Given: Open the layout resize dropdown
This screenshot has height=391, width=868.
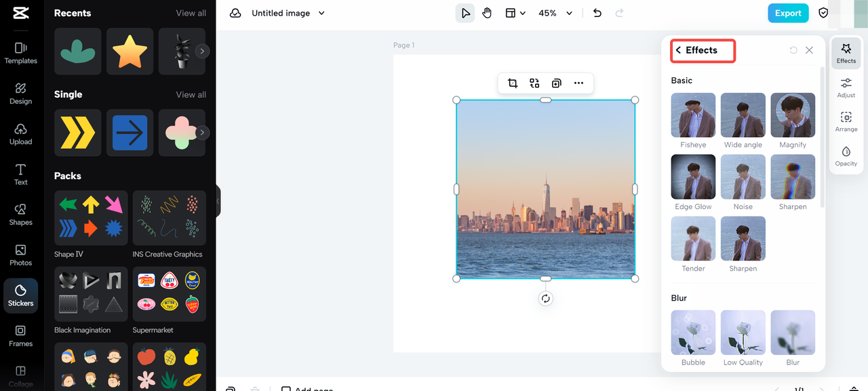Looking at the screenshot, I should pyautogui.click(x=515, y=13).
